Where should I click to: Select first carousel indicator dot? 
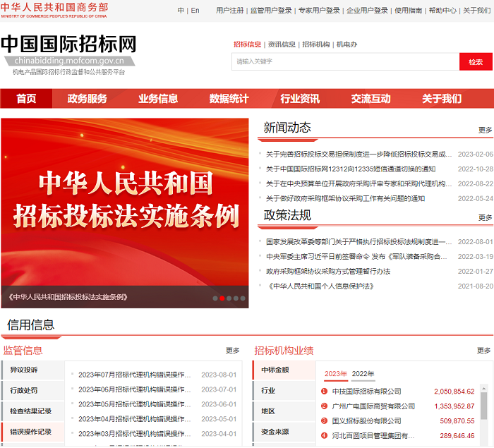pos(215,298)
